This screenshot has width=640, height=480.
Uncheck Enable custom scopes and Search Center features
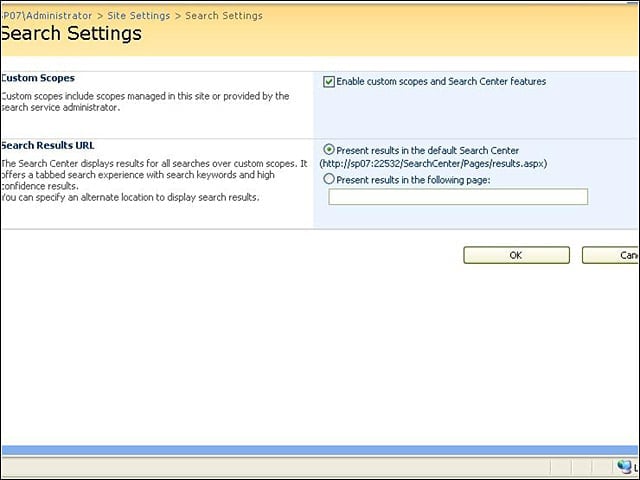329,82
